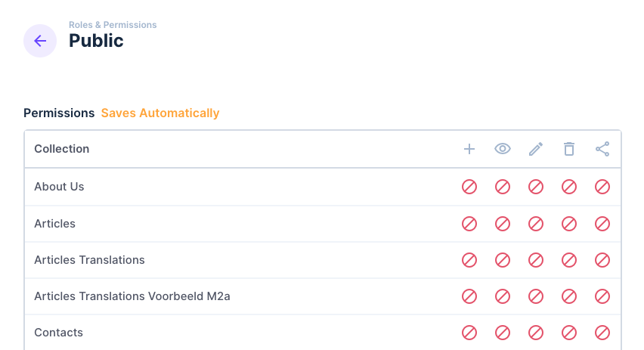Select the About Us collection row label
This screenshot has height=350, width=644.
coord(59,187)
